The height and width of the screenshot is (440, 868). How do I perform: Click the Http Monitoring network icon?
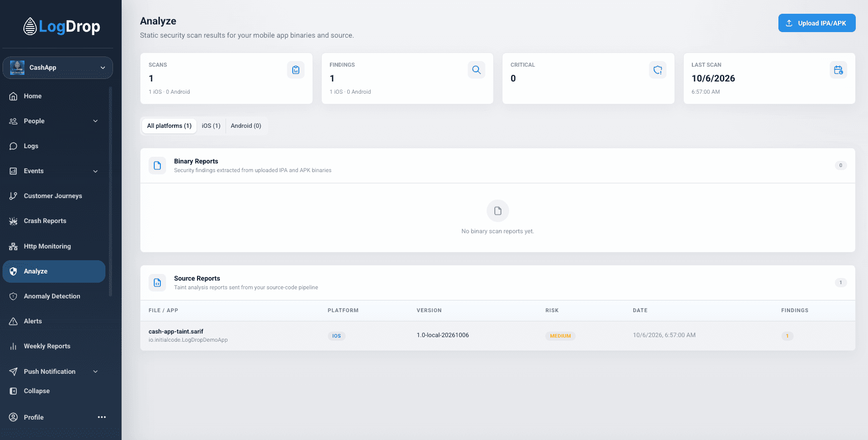pos(13,246)
